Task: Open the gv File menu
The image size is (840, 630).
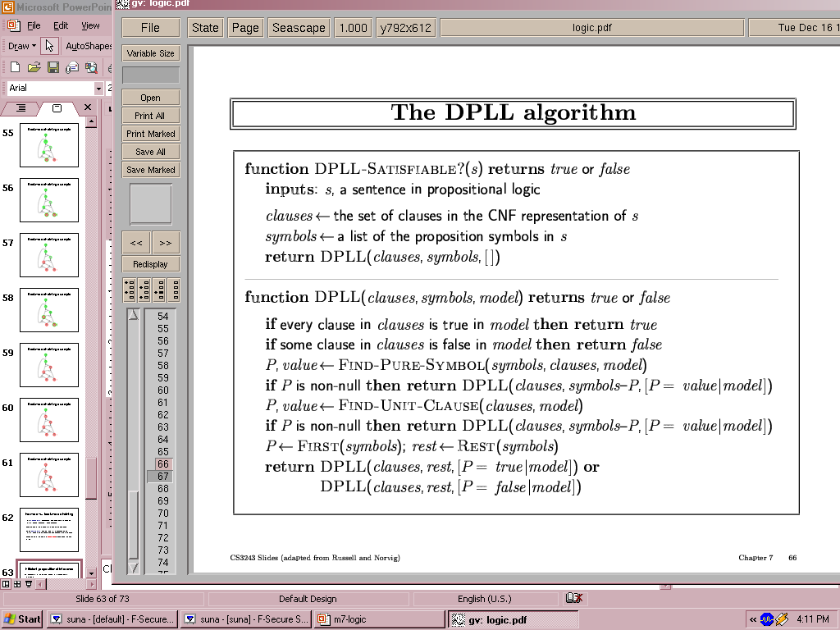Action: [150, 27]
